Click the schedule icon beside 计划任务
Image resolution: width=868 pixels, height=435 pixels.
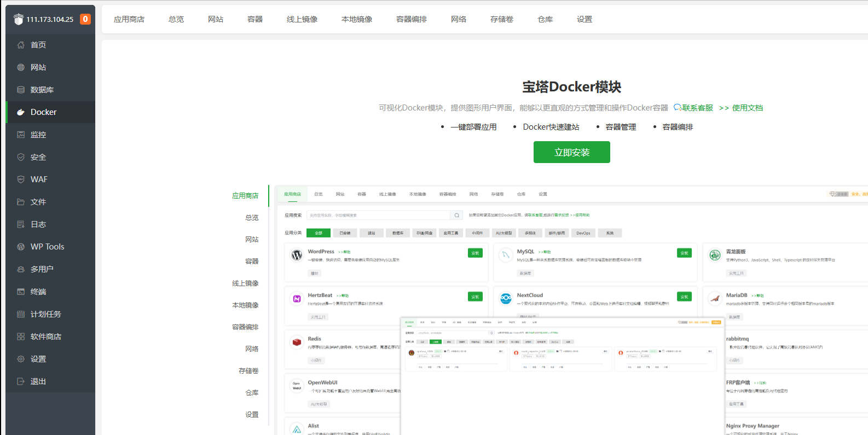point(21,314)
